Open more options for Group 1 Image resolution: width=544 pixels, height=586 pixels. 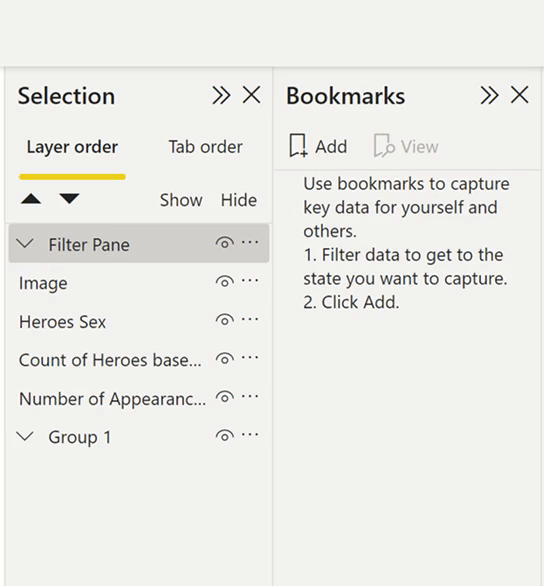250,434
